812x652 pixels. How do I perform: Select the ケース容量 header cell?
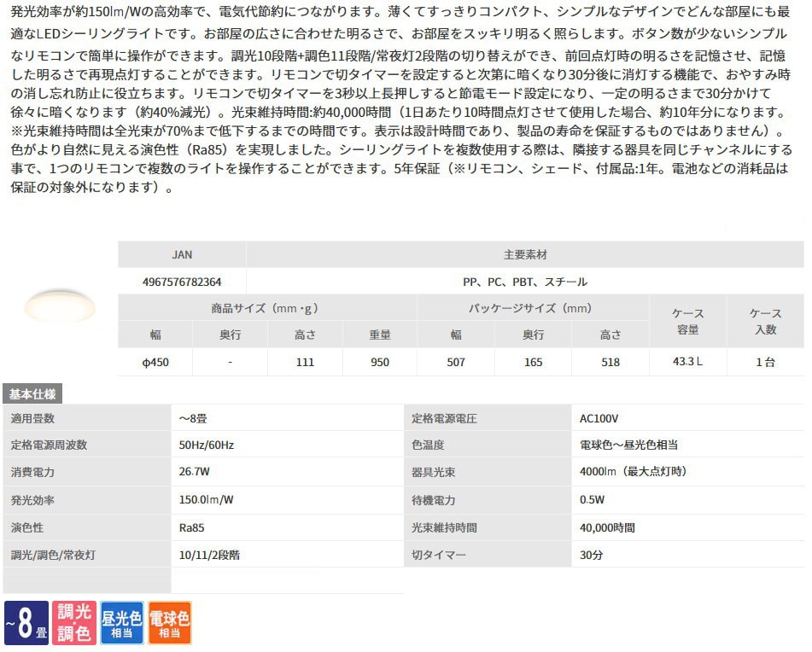coord(688,322)
